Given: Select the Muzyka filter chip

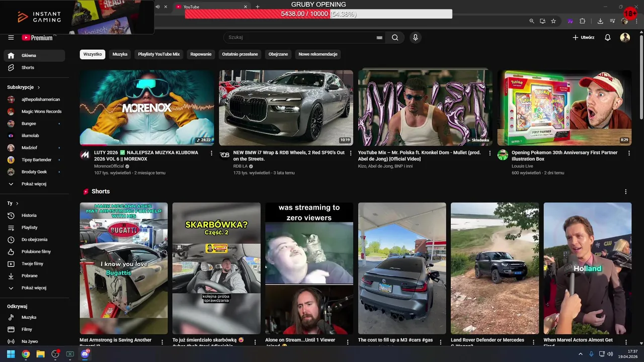Looking at the screenshot, I should pos(120,54).
